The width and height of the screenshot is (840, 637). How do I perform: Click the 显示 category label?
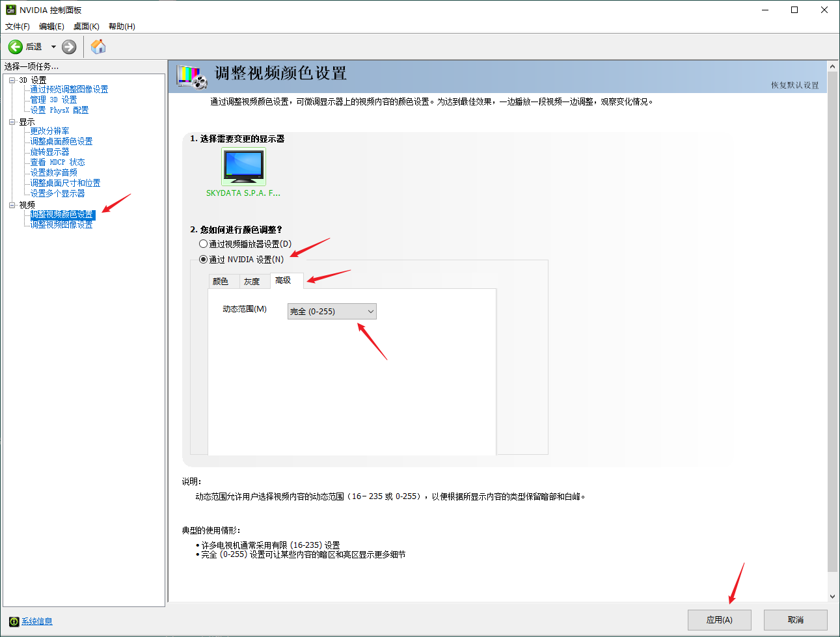pyautogui.click(x=27, y=122)
